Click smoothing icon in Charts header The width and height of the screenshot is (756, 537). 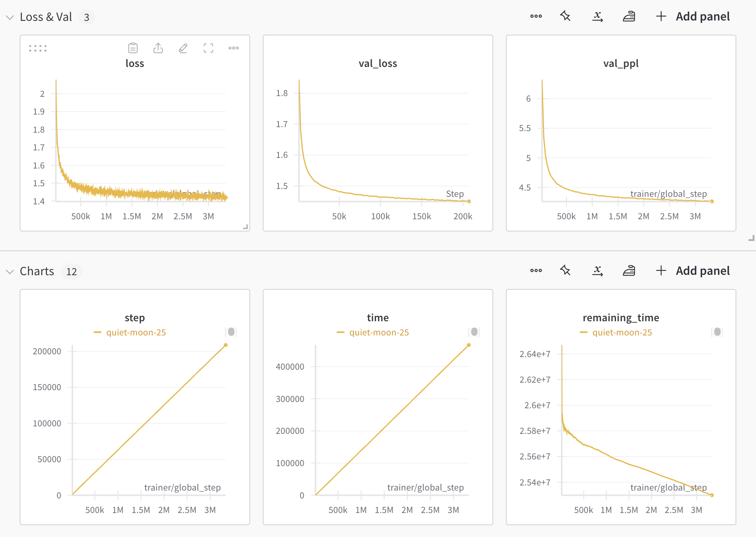[x=629, y=270]
